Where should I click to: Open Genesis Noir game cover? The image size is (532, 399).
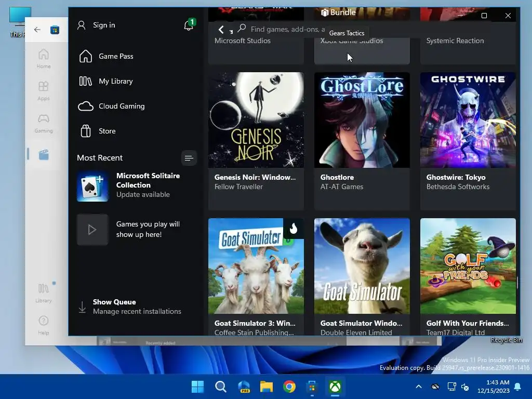[x=256, y=120]
